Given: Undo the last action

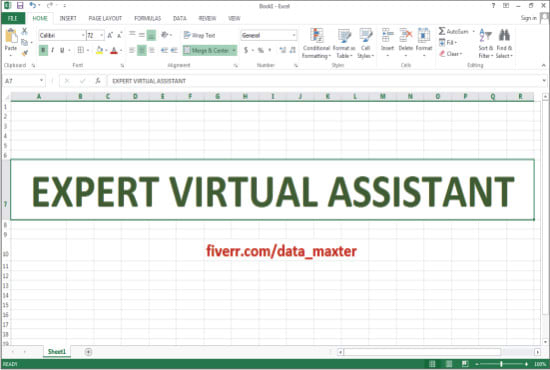Looking at the screenshot, I should coord(33,5).
